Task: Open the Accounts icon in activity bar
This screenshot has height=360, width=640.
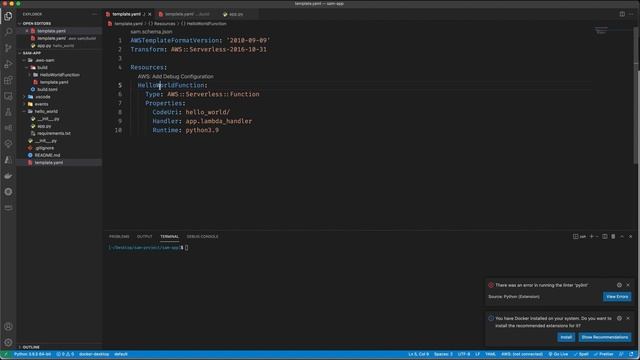Action: click(x=8, y=327)
